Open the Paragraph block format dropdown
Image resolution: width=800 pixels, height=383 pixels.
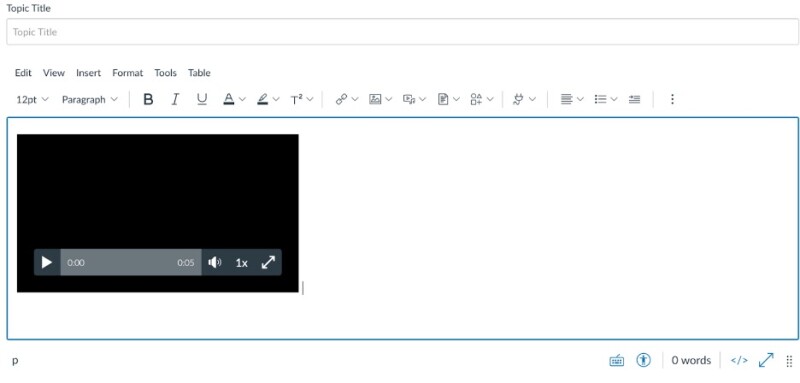pos(90,99)
